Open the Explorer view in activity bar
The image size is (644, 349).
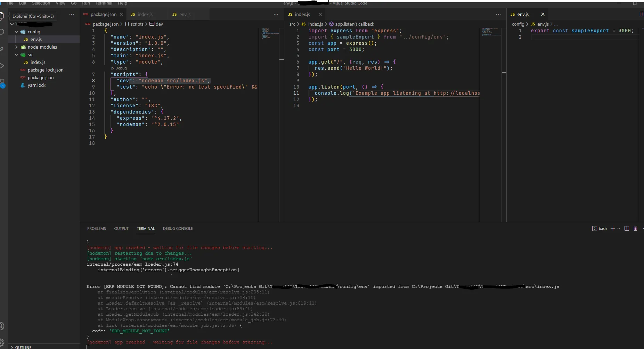click(2, 16)
